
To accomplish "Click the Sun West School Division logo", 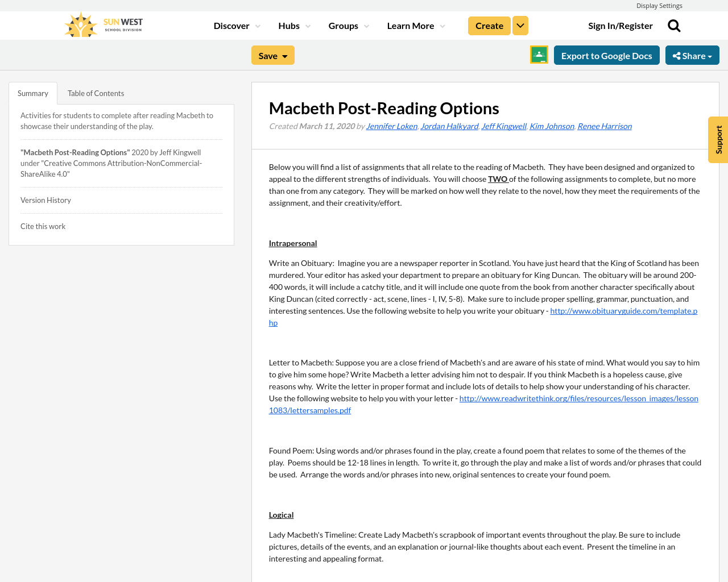I will point(103,24).
